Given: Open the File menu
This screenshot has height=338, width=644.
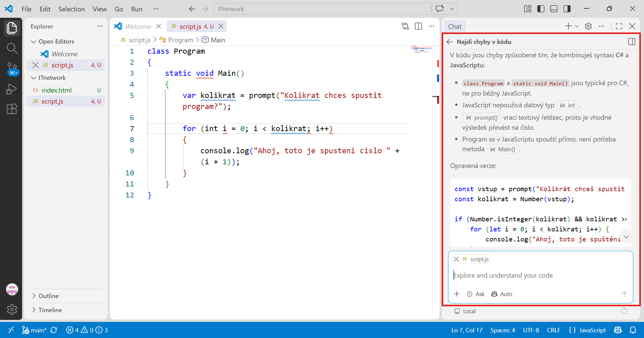Looking at the screenshot, I should tap(26, 9).
